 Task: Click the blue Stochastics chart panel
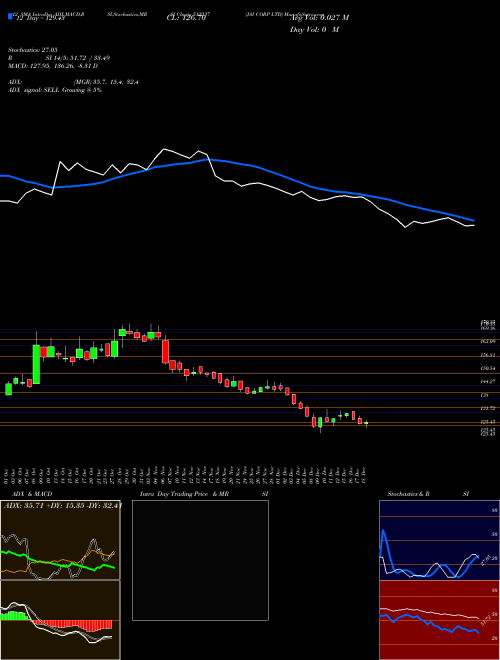439,540
